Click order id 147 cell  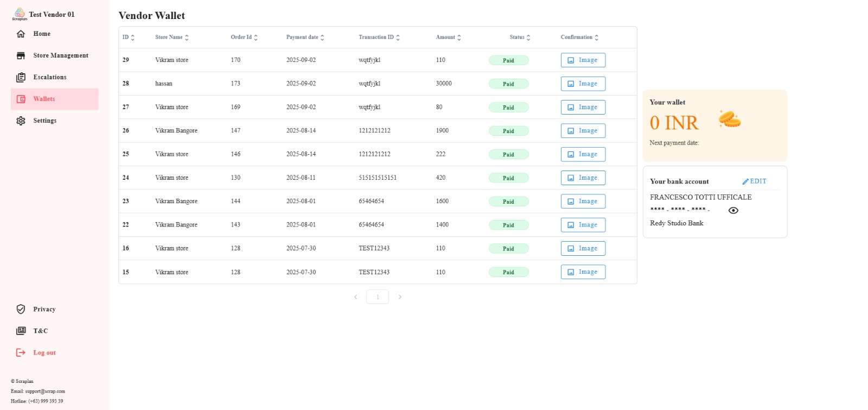click(x=235, y=130)
